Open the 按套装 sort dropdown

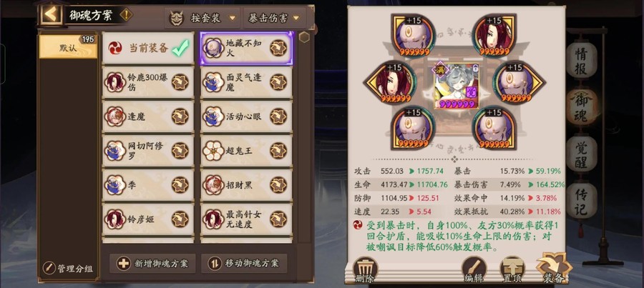pyautogui.click(x=203, y=18)
